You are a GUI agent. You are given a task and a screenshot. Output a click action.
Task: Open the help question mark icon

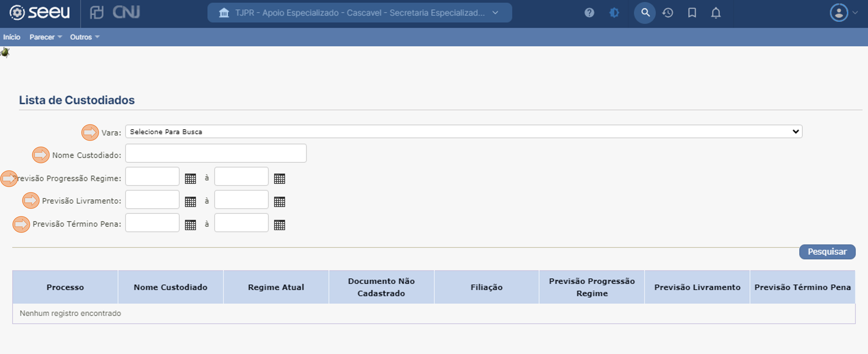click(589, 13)
